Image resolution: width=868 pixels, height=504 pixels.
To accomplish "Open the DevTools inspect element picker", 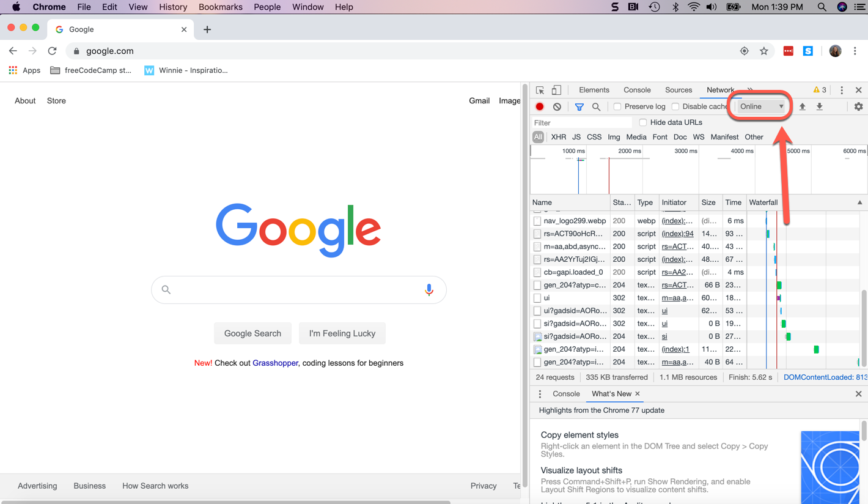I will pyautogui.click(x=540, y=90).
